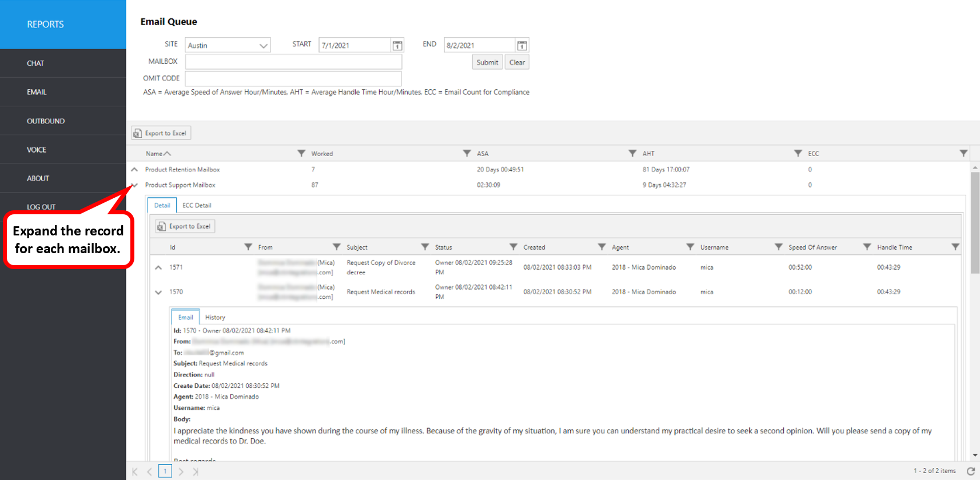Export the detail grid to Excel
Screen dimensions: 980x480
185,226
